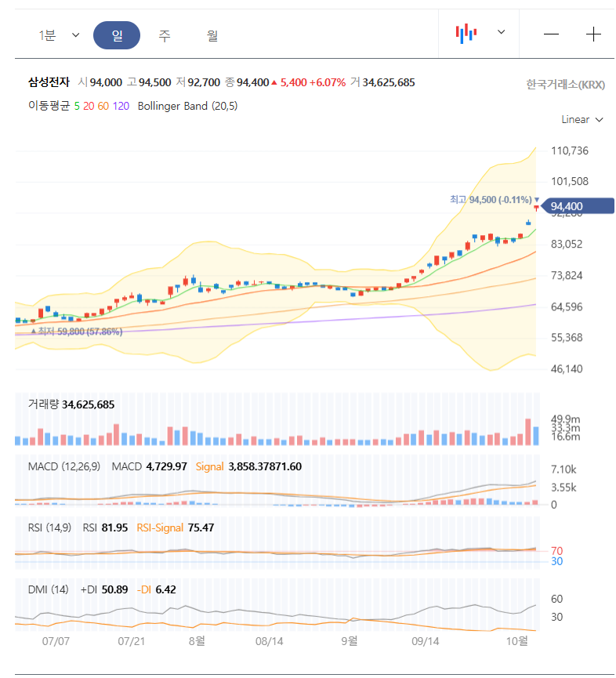Click the DMI (14) indicator label
616x678 pixels.
tap(49, 589)
